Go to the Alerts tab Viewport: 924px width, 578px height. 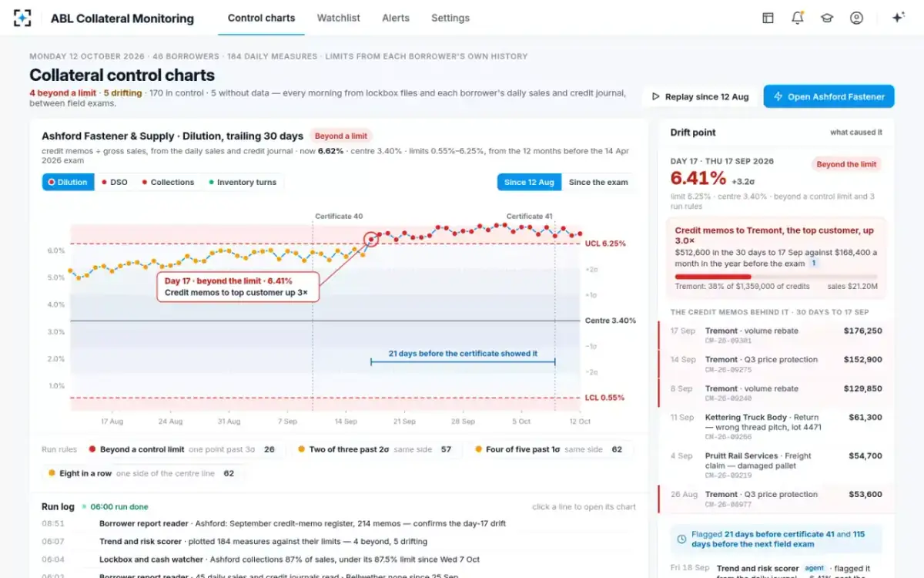[396, 18]
